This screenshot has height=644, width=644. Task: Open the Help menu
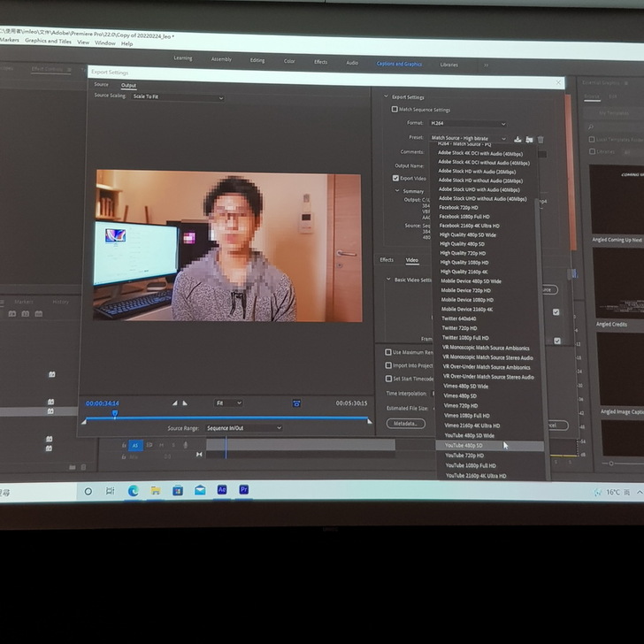(126, 43)
